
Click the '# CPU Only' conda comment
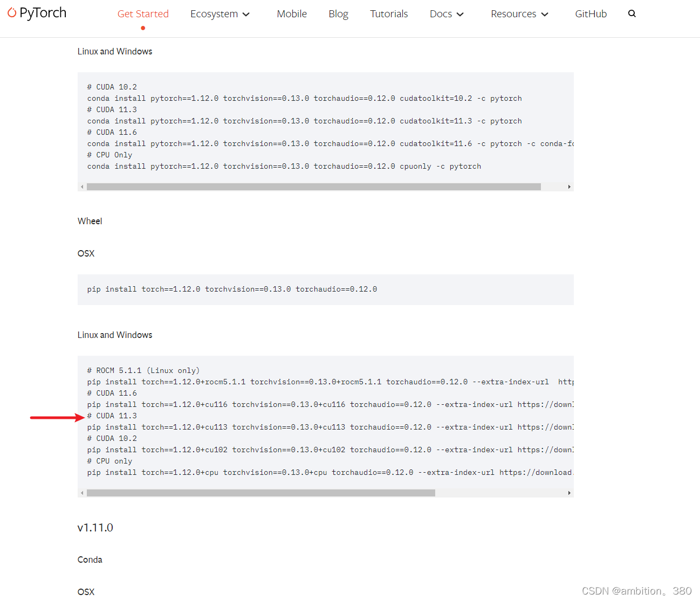tap(109, 155)
